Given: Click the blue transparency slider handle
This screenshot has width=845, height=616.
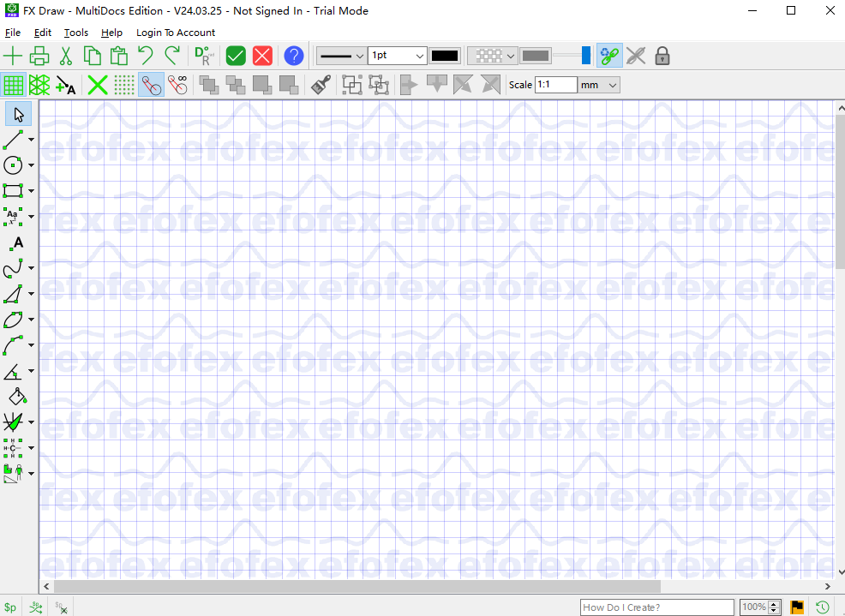Looking at the screenshot, I should click(x=586, y=56).
